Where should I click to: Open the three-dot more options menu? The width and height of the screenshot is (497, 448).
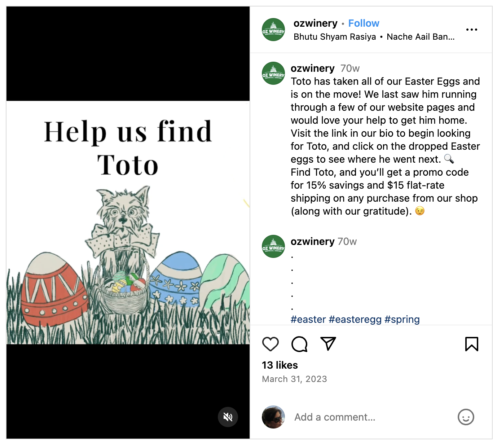(471, 30)
